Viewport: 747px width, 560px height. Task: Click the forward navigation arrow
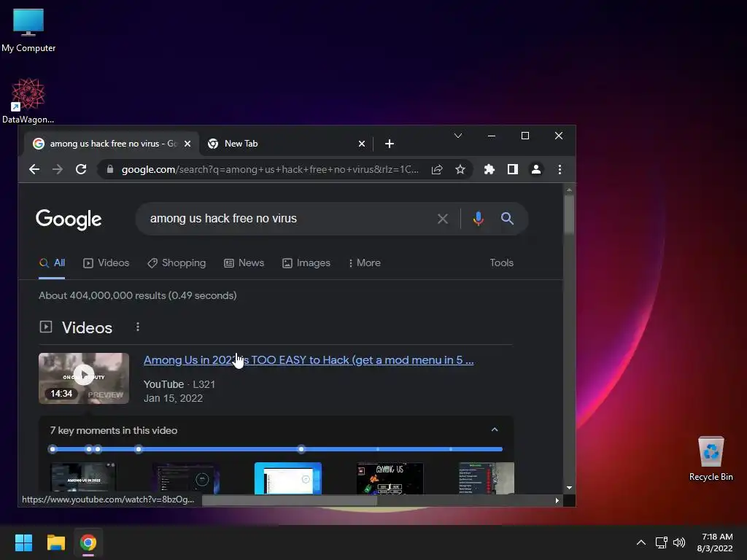[x=58, y=169]
